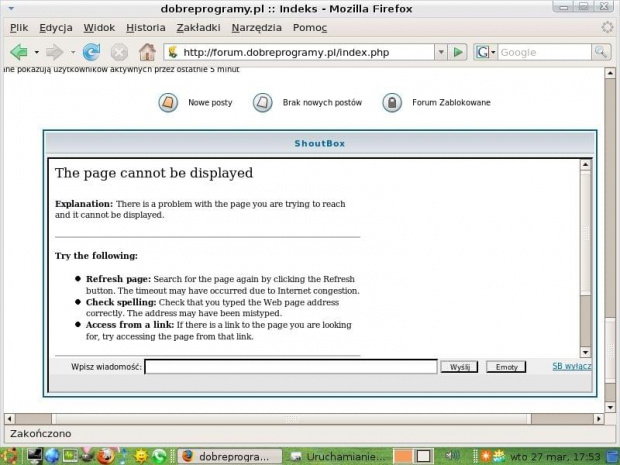Click the Stop loading button

coord(119,51)
